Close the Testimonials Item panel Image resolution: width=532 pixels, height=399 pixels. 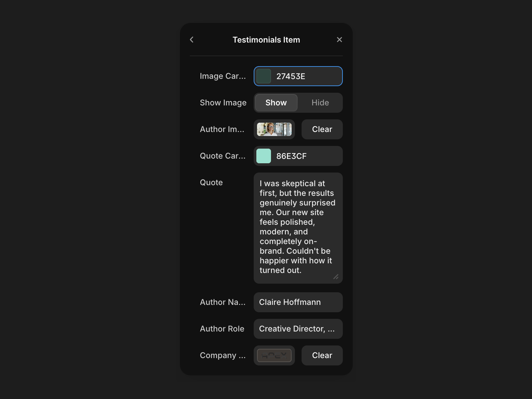(339, 40)
